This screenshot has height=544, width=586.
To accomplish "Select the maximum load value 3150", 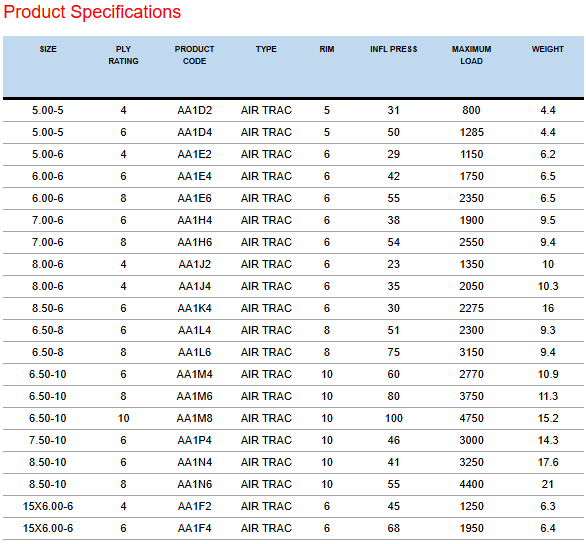I will (x=471, y=352).
